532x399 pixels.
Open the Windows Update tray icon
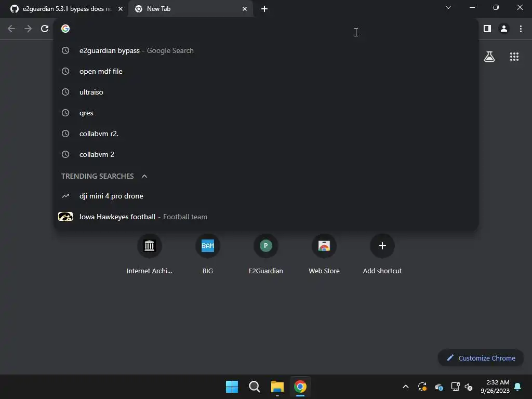pos(422,387)
